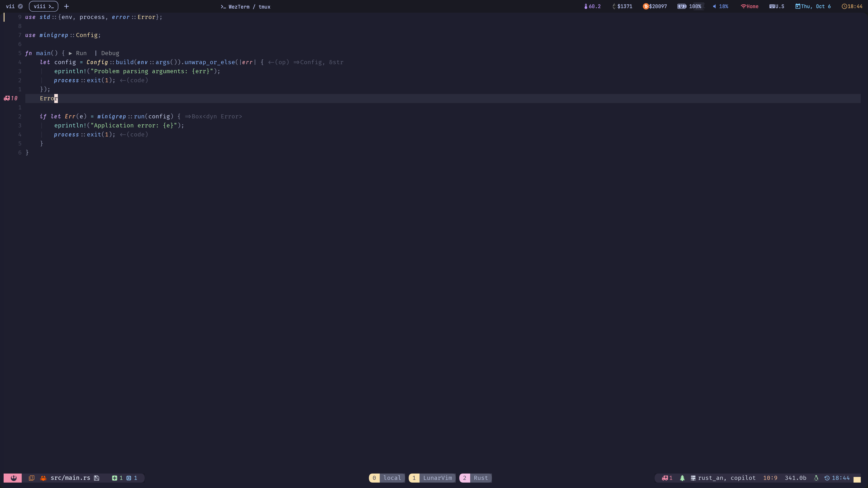
Task: Click the Rust crab filetype icon
Action: coord(43,478)
